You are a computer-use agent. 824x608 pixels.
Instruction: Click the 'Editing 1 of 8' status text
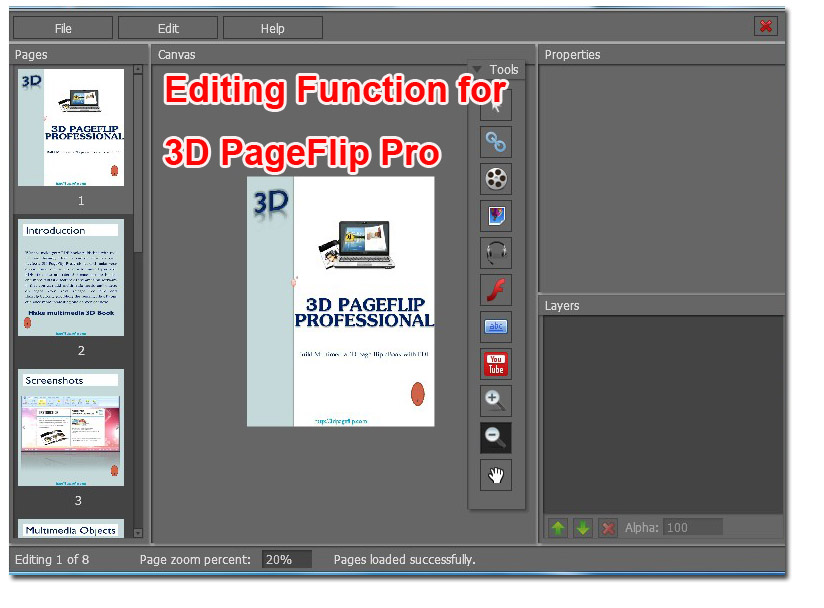[x=52, y=560]
